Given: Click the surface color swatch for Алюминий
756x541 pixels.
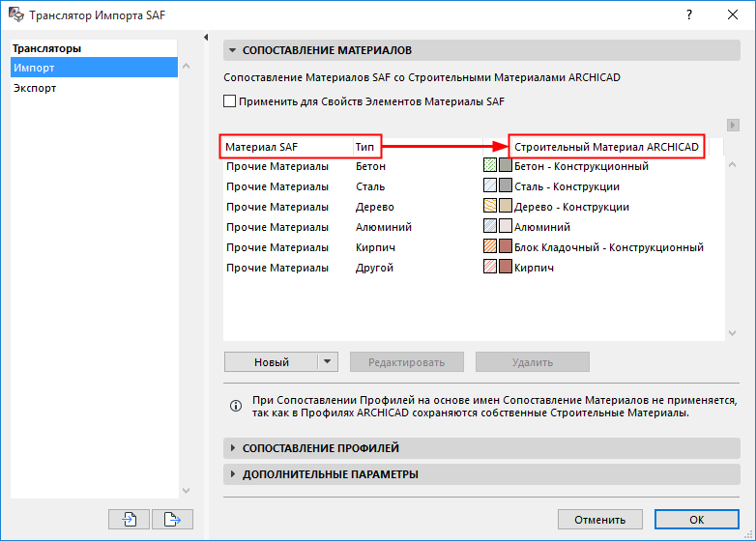Looking at the screenshot, I should 506,226.
